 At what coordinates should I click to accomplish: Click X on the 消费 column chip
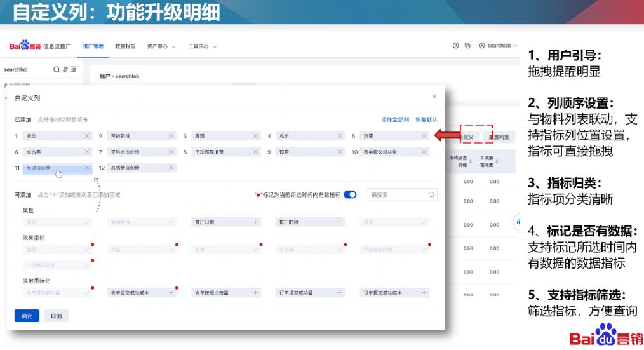click(x=424, y=136)
